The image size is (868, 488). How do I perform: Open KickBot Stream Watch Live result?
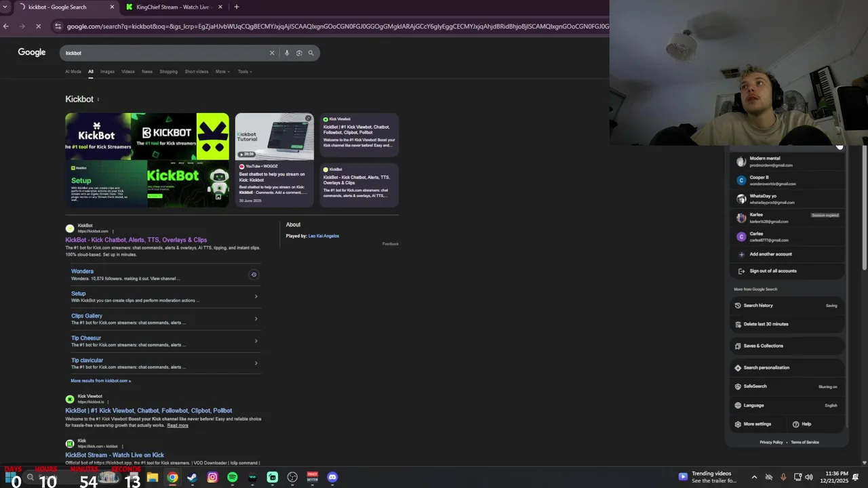coord(115,455)
